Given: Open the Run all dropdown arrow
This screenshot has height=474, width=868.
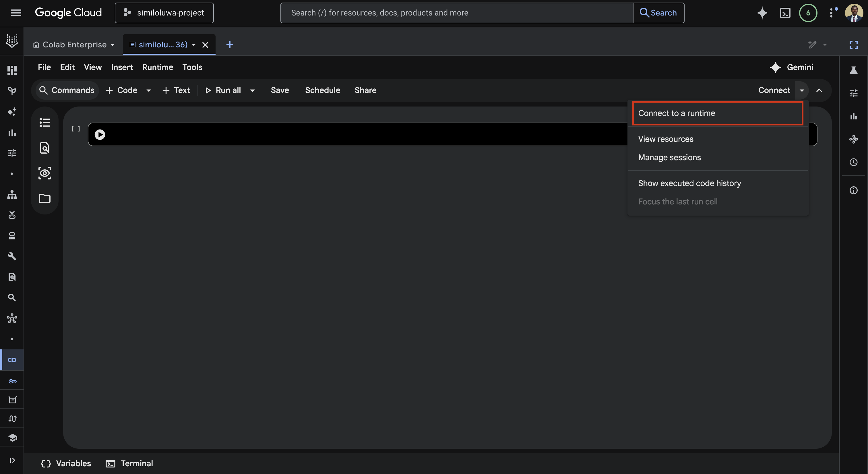Looking at the screenshot, I should click(252, 90).
